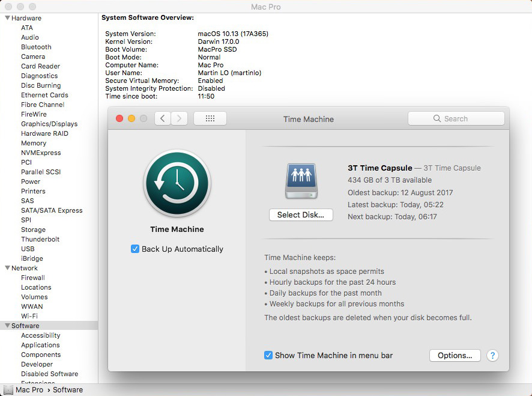532x396 pixels.
Task: Select Wi-Fi under Network
Action: (29, 316)
